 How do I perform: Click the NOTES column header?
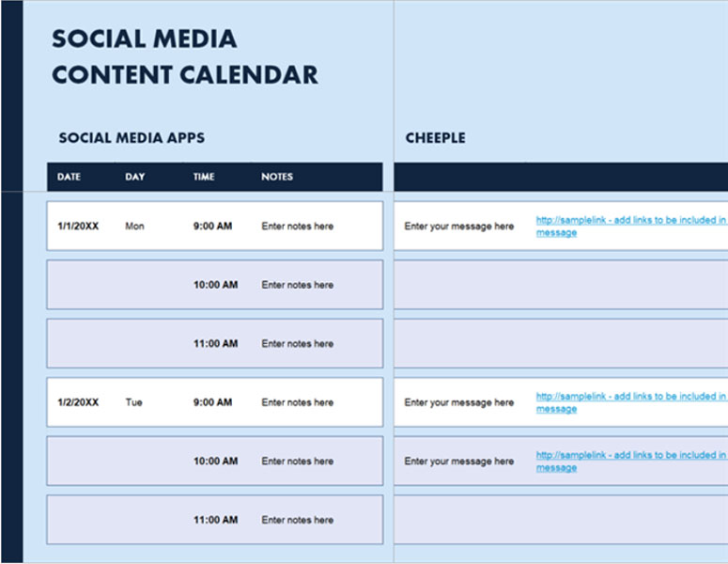(x=277, y=177)
